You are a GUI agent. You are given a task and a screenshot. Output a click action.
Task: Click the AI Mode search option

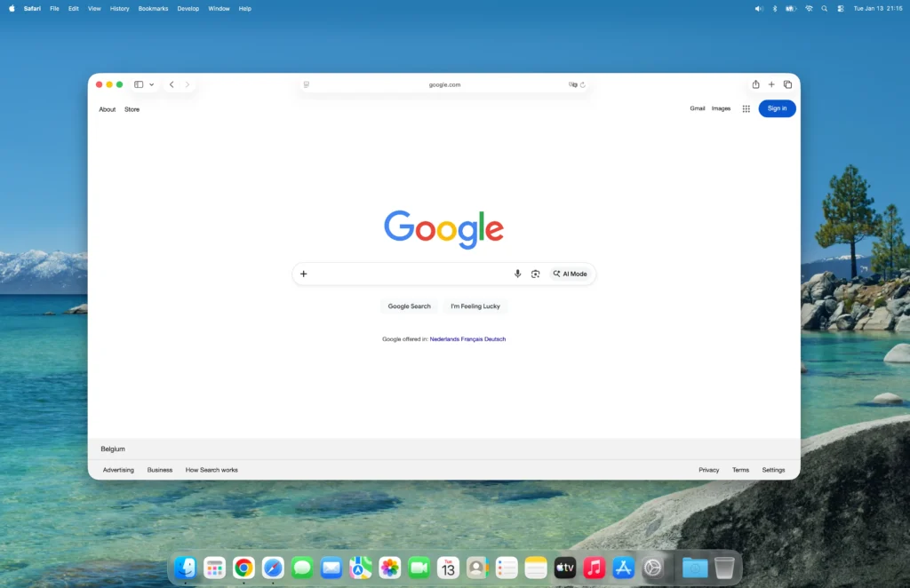tap(570, 274)
